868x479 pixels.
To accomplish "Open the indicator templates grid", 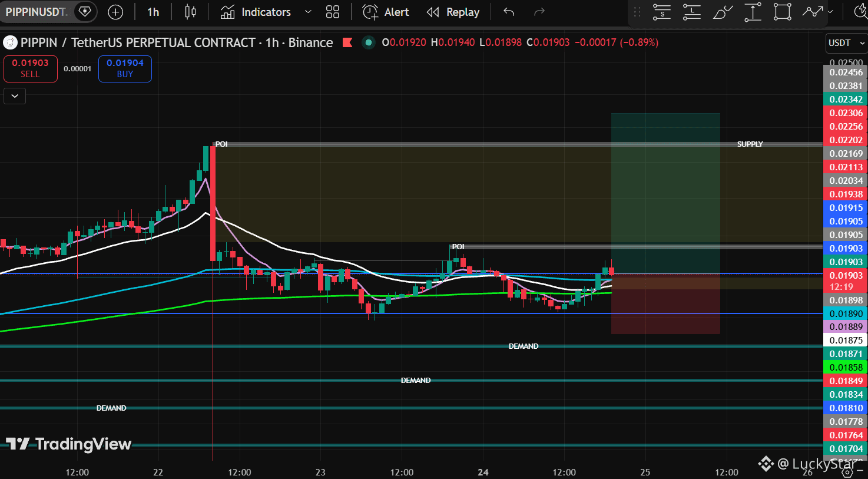I will (333, 12).
